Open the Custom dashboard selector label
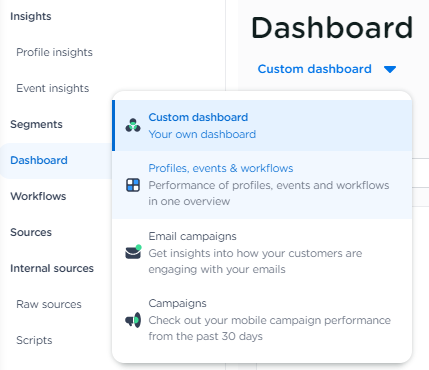The height and width of the screenshot is (370, 429). (x=314, y=69)
